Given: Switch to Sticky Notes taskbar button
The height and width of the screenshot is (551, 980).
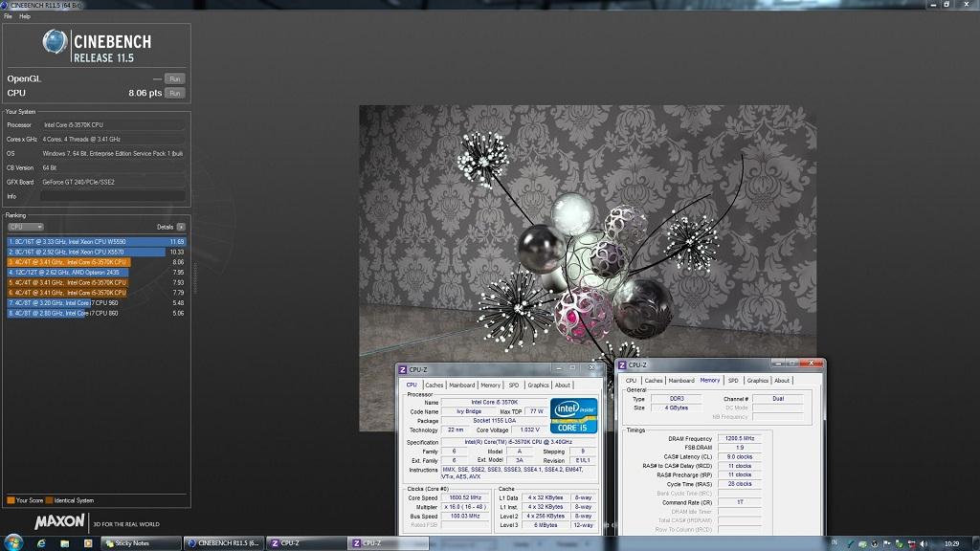Looking at the screenshot, I should (x=141, y=543).
